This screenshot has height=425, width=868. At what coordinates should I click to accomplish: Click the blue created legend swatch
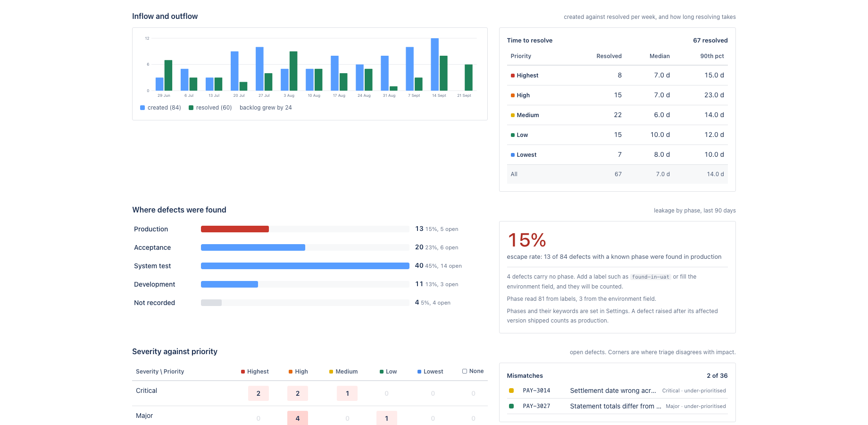coord(142,108)
